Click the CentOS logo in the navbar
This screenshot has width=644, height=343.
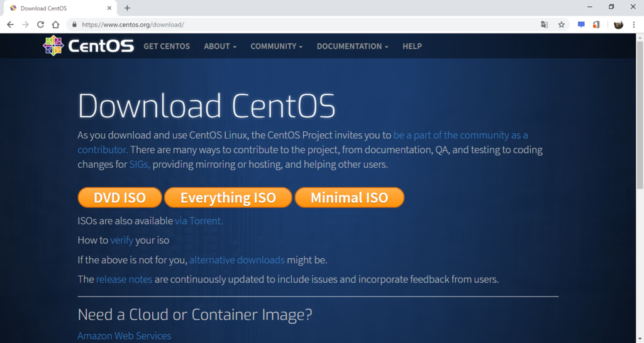pos(88,45)
